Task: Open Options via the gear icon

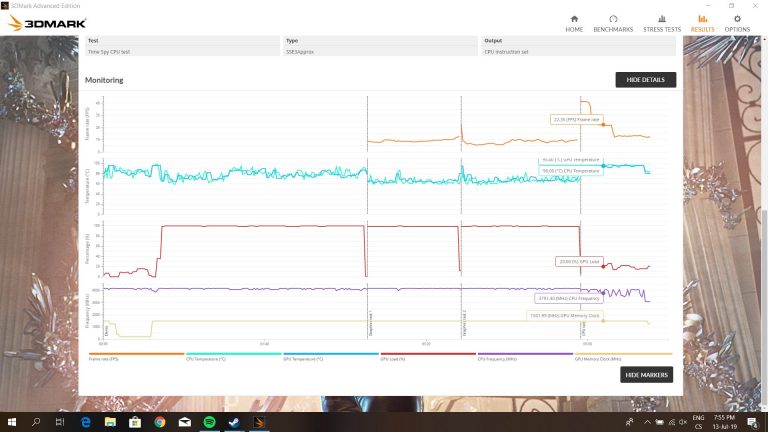Action: pos(736,19)
